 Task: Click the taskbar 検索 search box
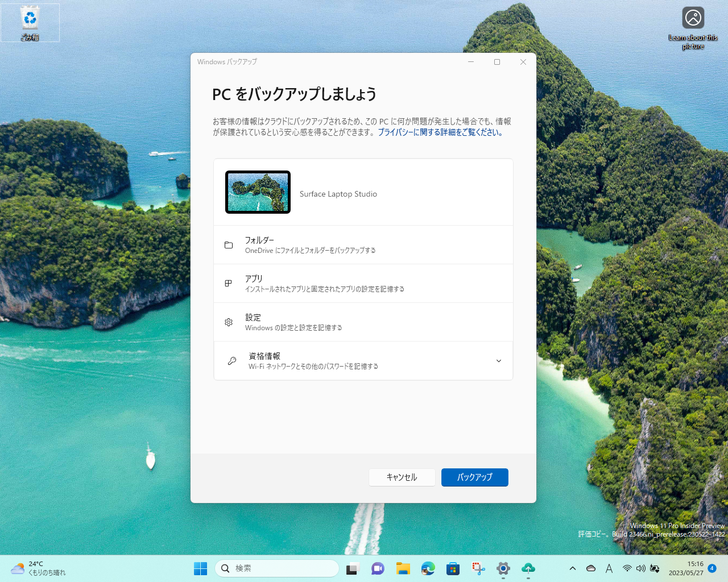coord(277,568)
